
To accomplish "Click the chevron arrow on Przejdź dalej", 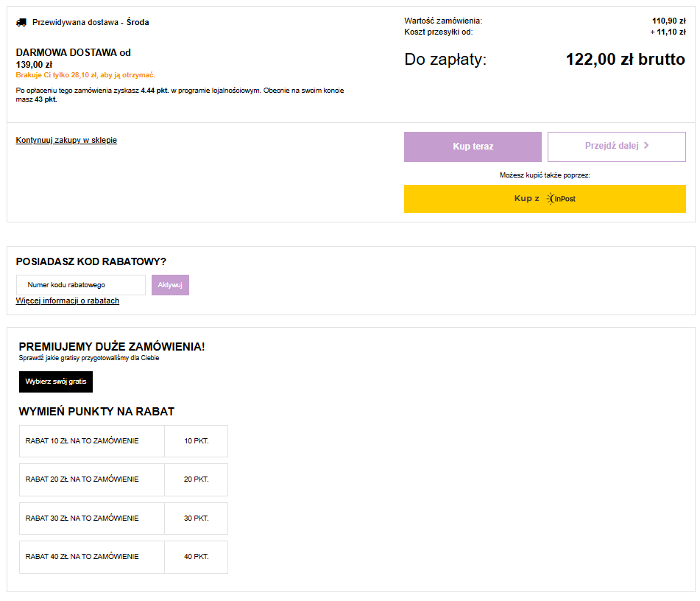I will pos(646,146).
